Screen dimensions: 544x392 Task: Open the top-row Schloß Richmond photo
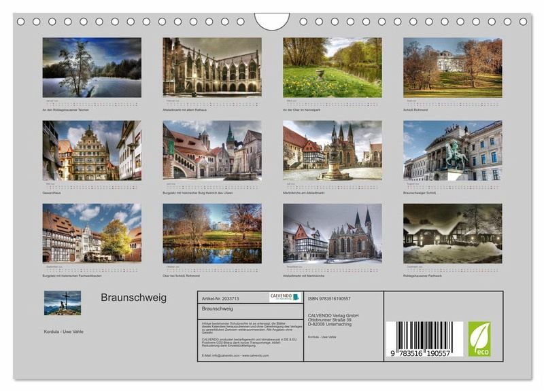452,67
